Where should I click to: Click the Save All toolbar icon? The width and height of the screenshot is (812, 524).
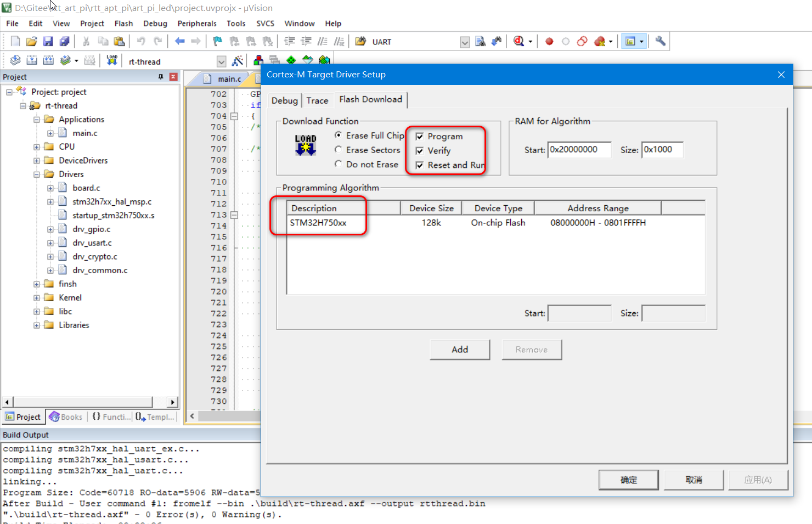point(65,41)
